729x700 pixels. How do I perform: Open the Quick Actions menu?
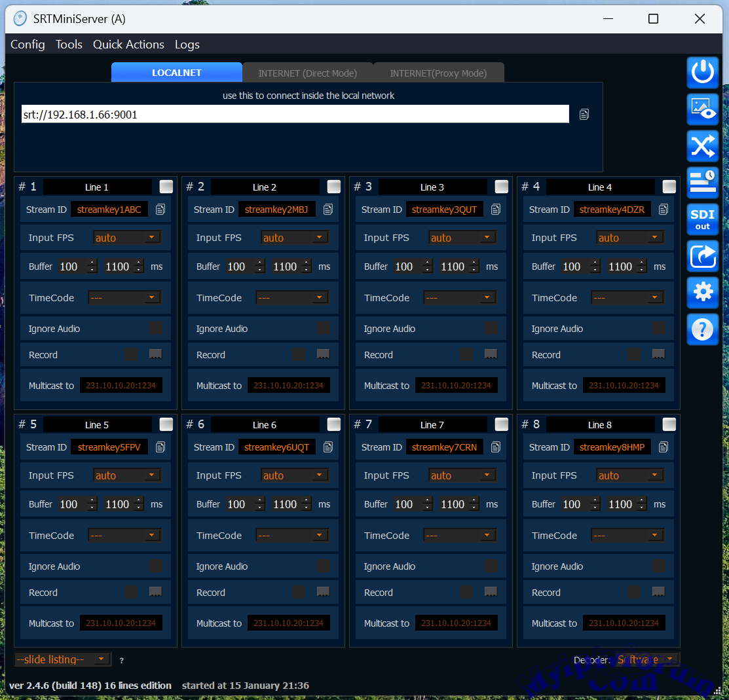pyautogui.click(x=128, y=45)
